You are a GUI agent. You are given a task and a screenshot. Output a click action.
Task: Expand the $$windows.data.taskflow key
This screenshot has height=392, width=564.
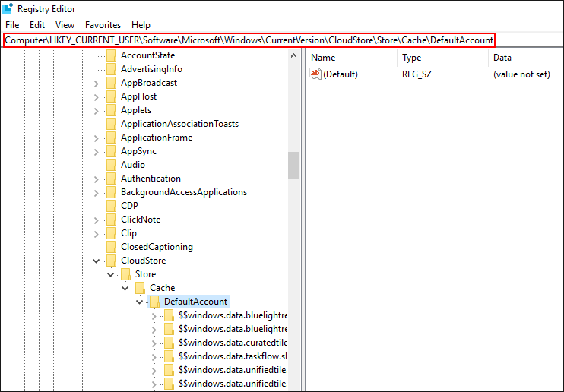154,357
